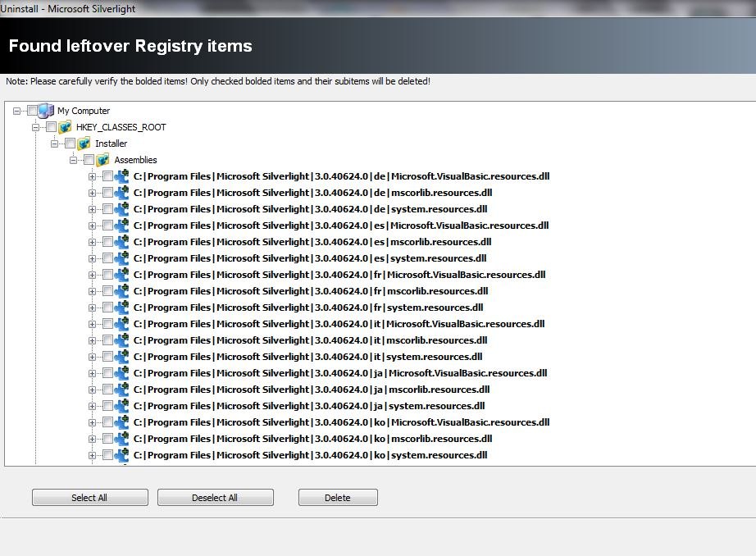The height and width of the screenshot is (556, 756).
Task: Select the de system.resources.dll entry text
Action: [310, 209]
